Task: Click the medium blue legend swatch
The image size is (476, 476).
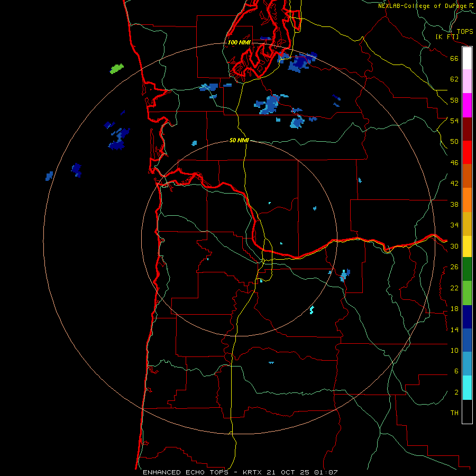Action: tap(467, 340)
